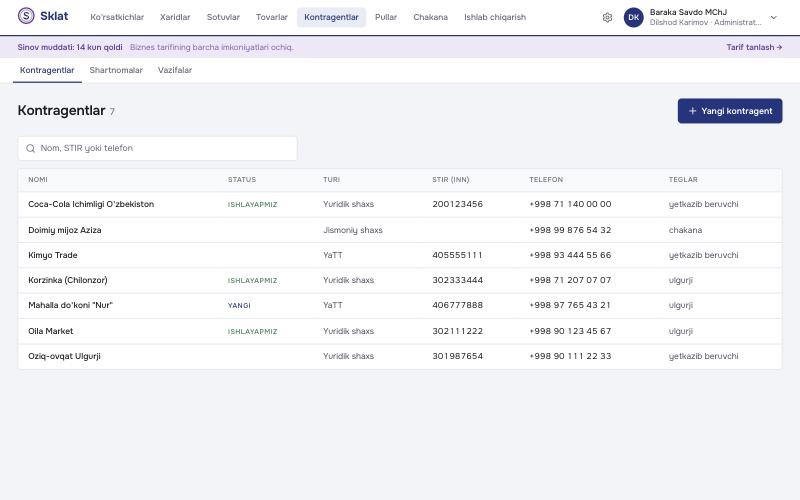Image resolution: width=800 pixels, height=500 pixels.
Task: Click STIR number 406777888
Action: [x=457, y=305]
